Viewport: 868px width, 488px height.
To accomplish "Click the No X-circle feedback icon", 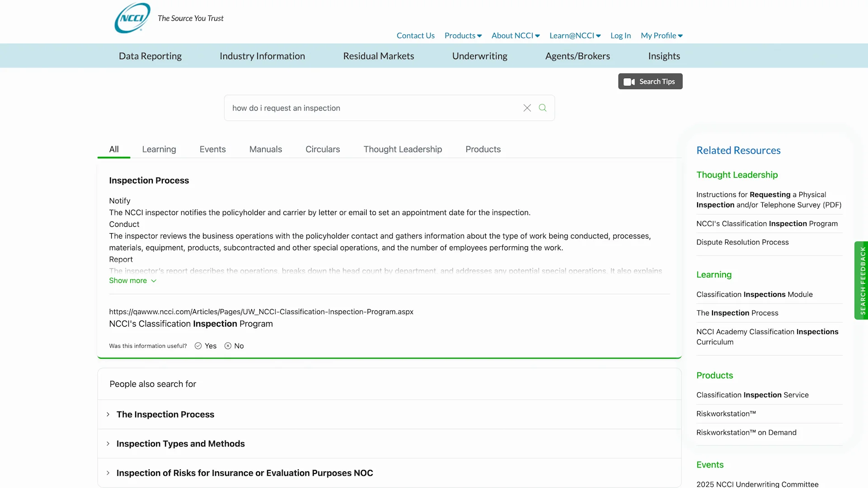I will click(x=228, y=346).
